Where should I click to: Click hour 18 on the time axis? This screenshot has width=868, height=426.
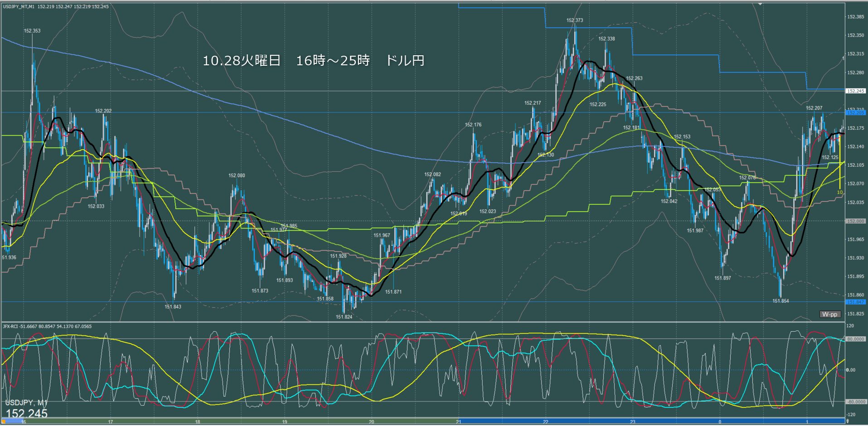[x=197, y=422]
